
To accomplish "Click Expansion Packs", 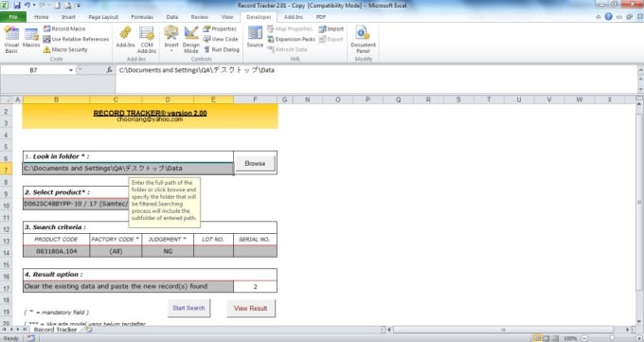I will 291,39.
